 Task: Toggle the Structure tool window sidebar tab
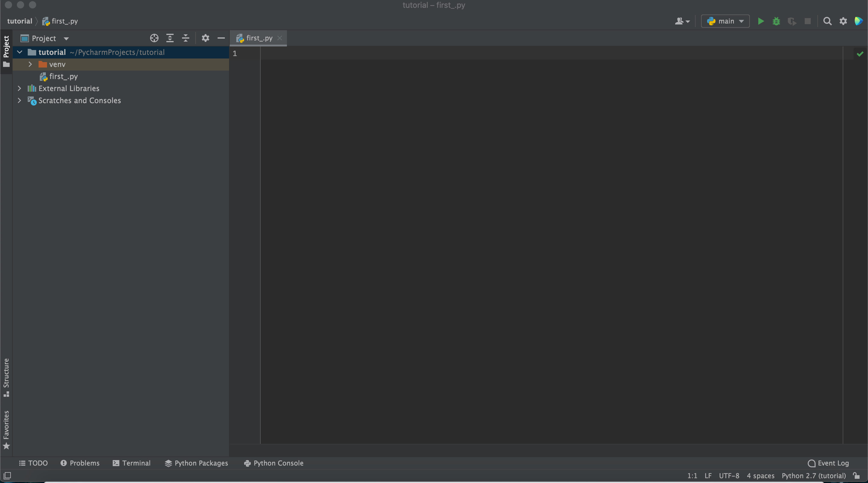tap(6, 377)
